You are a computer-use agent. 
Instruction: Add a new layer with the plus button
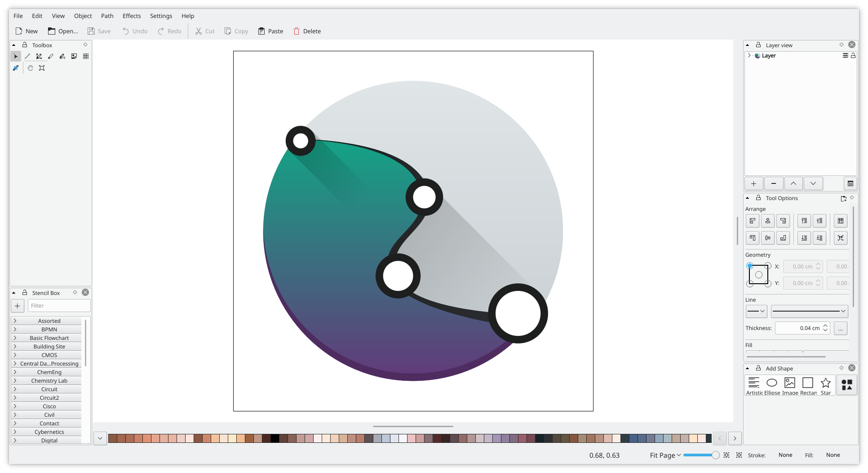point(753,183)
